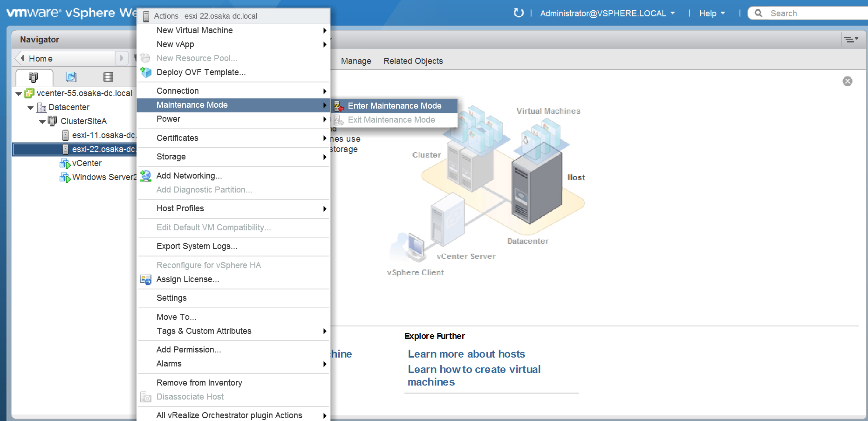Open the Help dropdown menu

(711, 14)
